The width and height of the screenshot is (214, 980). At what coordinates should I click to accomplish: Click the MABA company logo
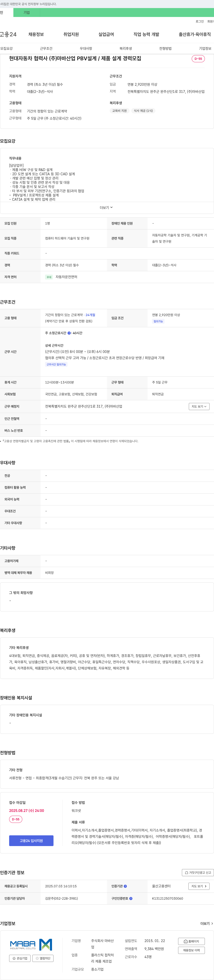point(31,944)
